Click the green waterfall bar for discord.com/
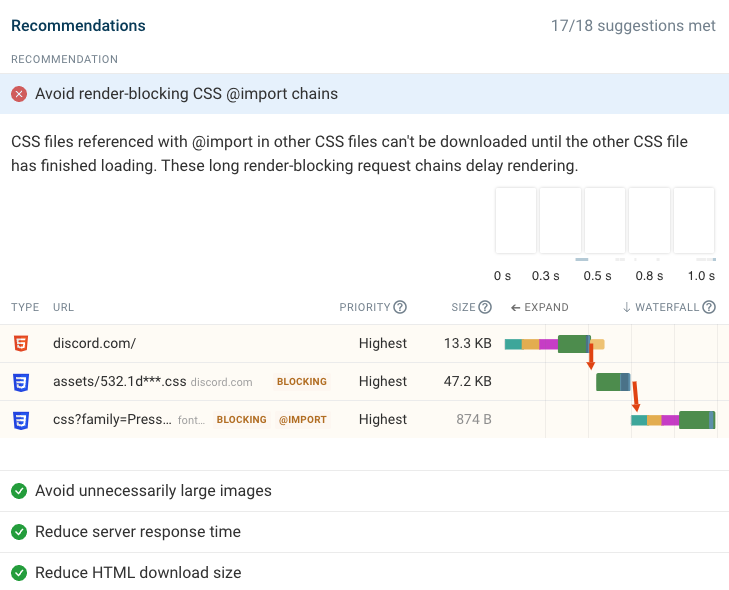 tap(574, 344)
